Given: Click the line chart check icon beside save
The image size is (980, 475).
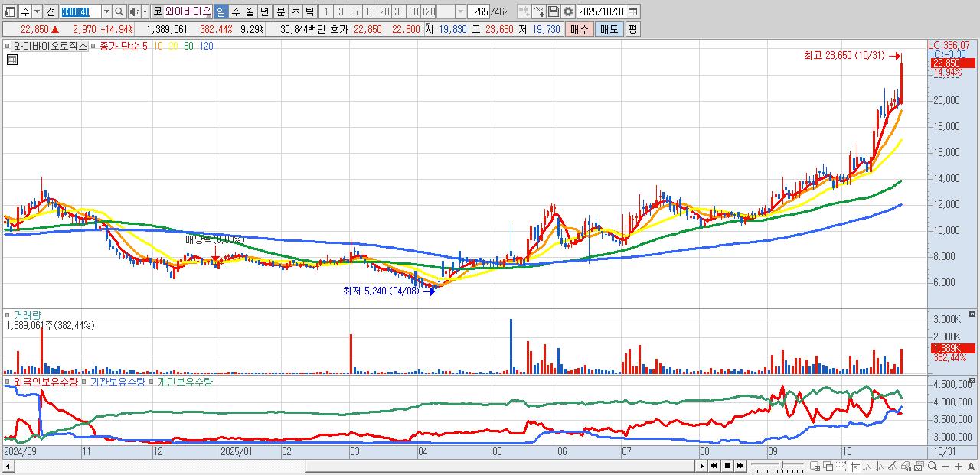Looking at the screenshot, I should [539, 11].
